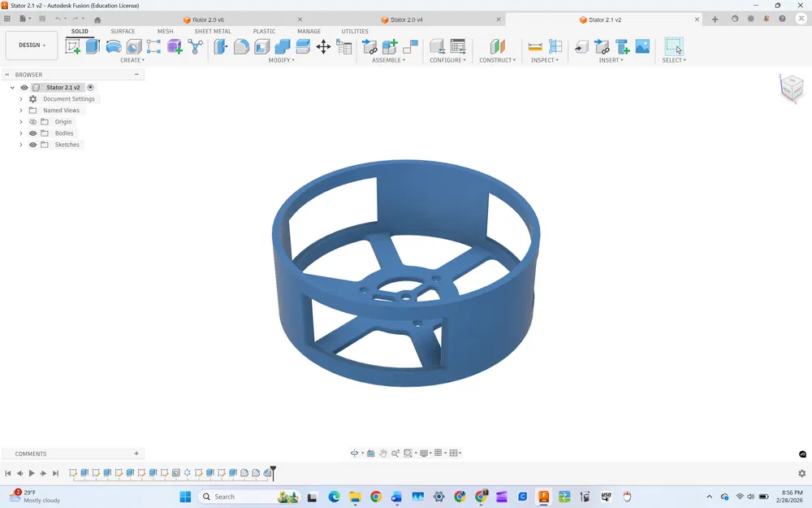Expand the Sketches folder
The width and height of the screenshot is (812, 508).
tap(21, 145)
